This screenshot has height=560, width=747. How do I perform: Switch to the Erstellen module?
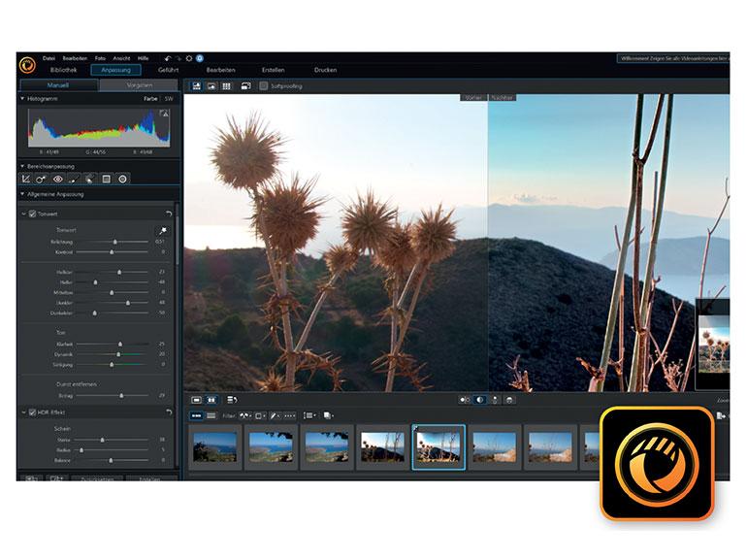(273, 70)
